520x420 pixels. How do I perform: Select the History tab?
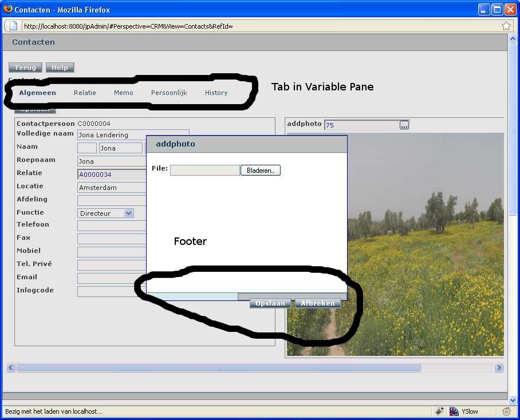216,93
